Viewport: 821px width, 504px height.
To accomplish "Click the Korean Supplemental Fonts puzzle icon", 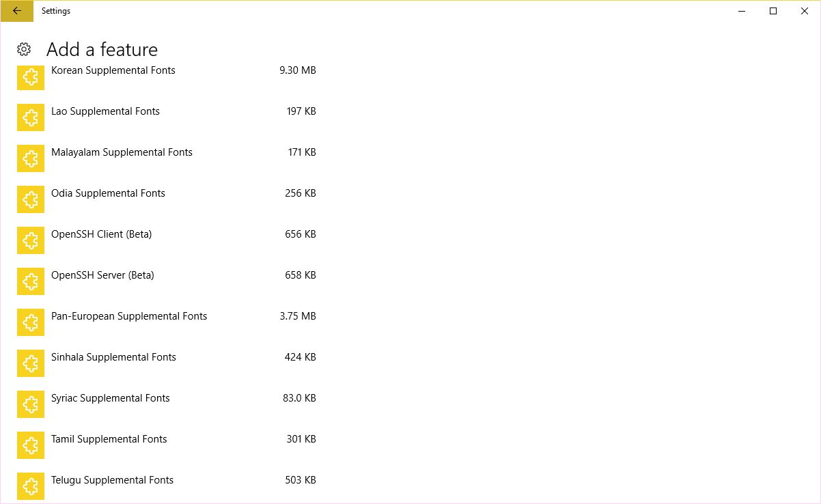I will (x=31, y=77).
